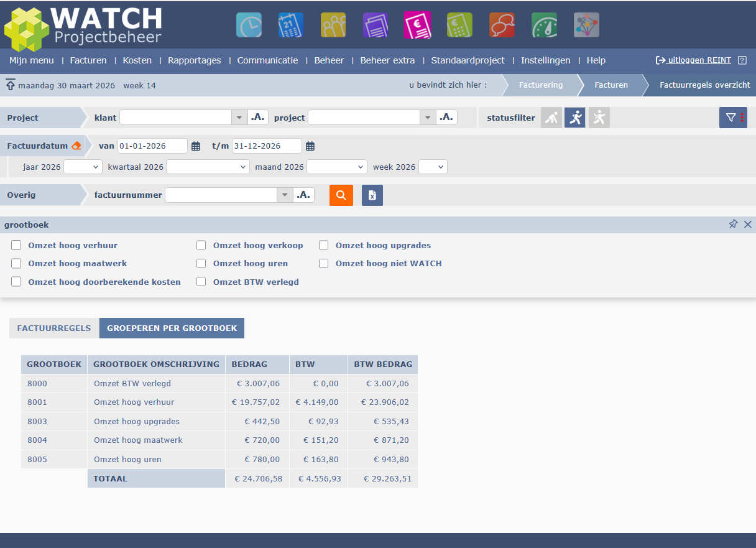Open the kwartaal 2026 dropdown
The width and height of the screenshot is (756, 548).
click(x=208, y=167)
